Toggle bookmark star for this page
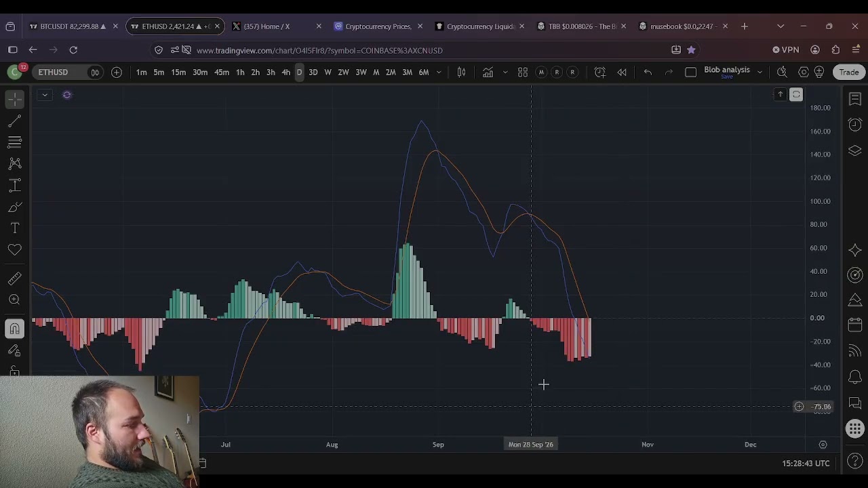Viewport: 868px width, 488px height. pyautogui.click(x=691, y=50)
